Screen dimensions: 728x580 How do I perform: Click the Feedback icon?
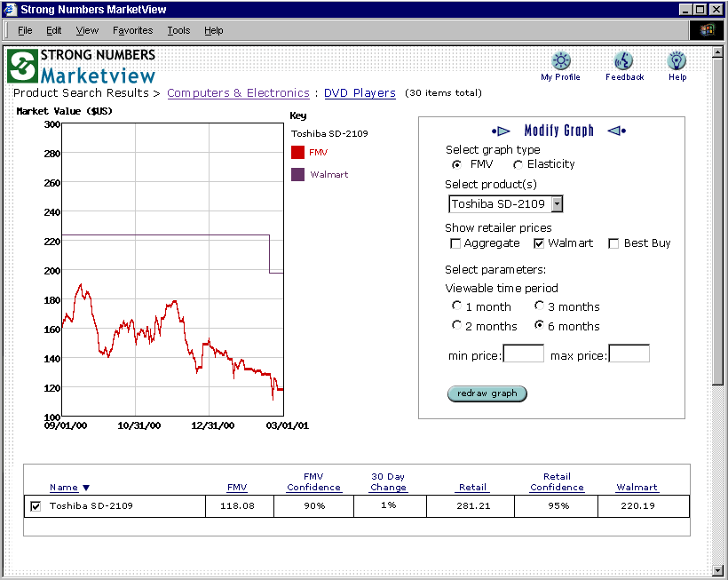pyautogui.click(x=624, y=61)
